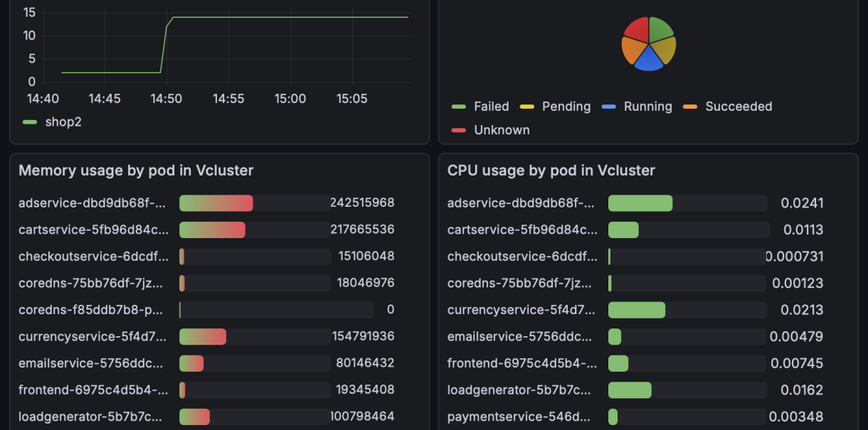
Task: Click the 14:50 time axis label
Action: 166,99
